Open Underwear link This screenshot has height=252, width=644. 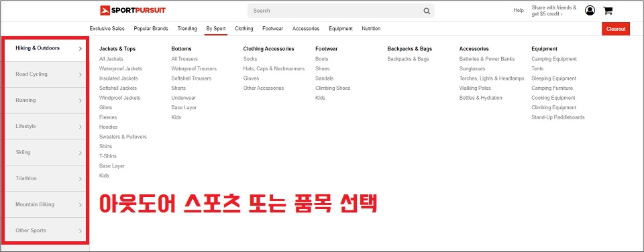(184, 98)
